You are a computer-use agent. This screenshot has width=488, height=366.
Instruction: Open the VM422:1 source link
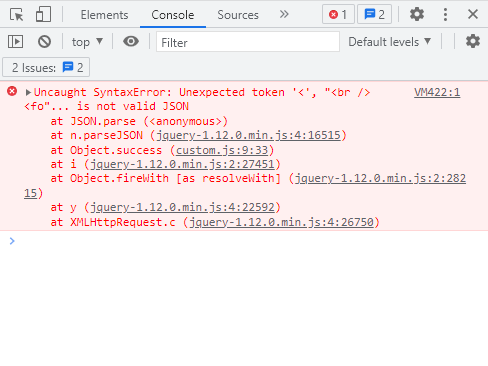click(x=437, y=92)
